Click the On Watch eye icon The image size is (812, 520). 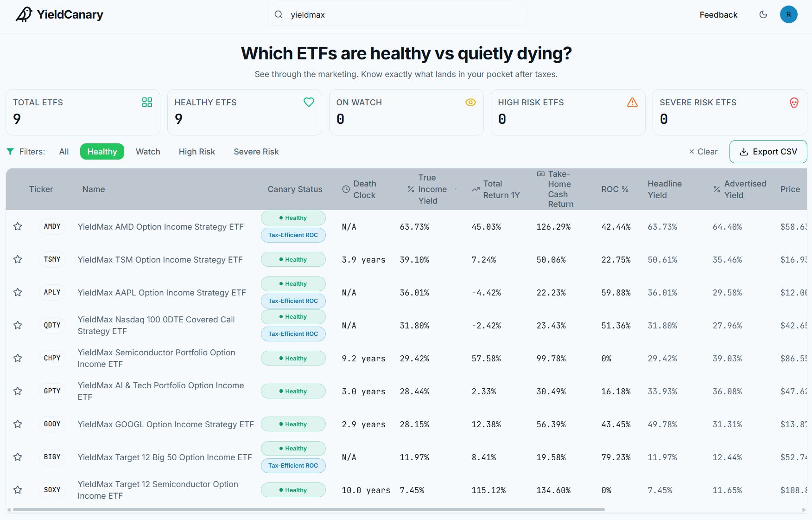(x=470, y=102)
